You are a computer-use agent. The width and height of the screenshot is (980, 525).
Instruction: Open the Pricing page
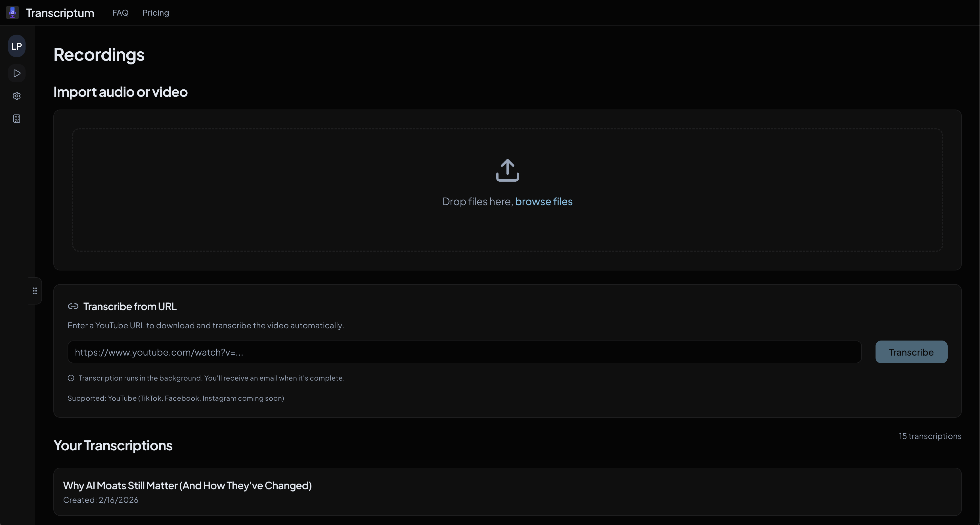156,12
